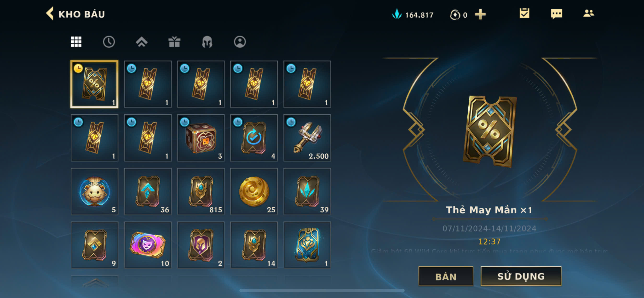644x298 pixels.
Task: Select the hammer item showing 2.500
Action: tap(307, 138)
